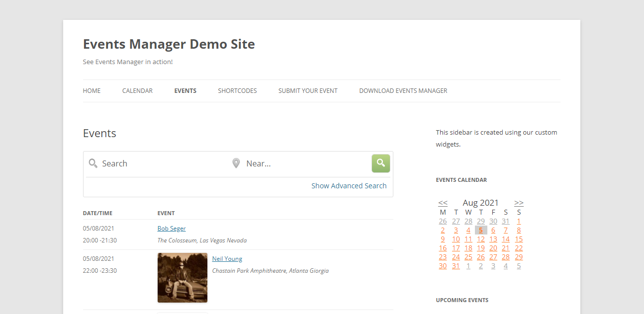Select August 23 in calendar
Image resolution: width=644 pixels, height=314 pixels.
(x=443, y=257)
